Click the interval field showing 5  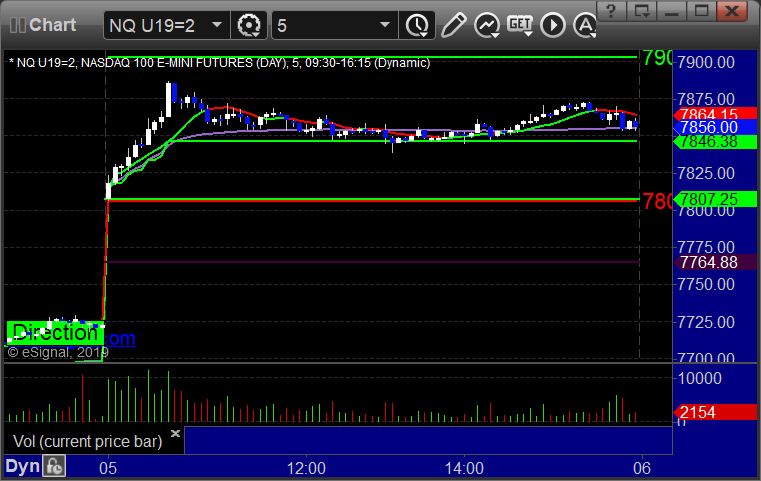[335, 25]
